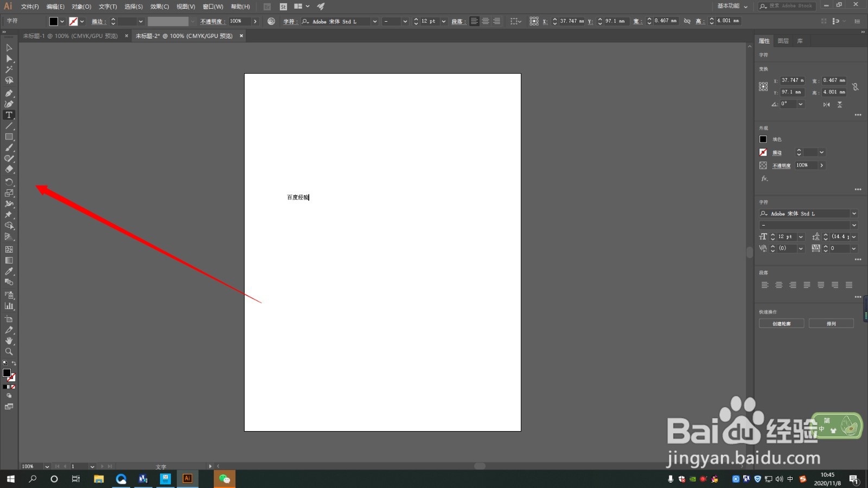
Task: Open the zoom level dropdown at bottom
Action: pos(47,466)
